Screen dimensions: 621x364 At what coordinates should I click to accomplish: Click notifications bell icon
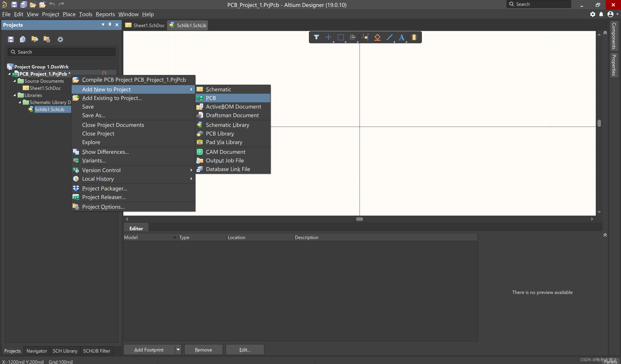601,14
